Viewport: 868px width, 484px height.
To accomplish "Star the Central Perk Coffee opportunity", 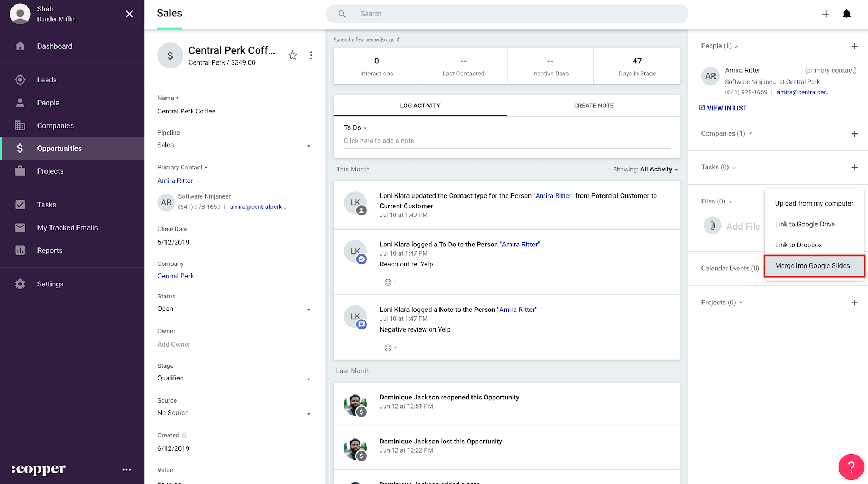I will tap(292, 55).
